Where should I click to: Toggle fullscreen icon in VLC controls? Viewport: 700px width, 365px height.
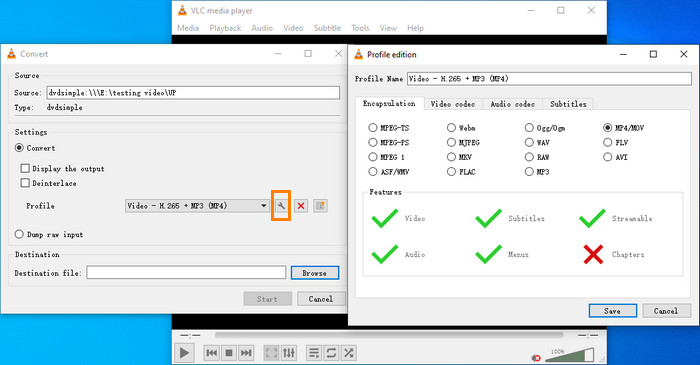coord(271,353)
